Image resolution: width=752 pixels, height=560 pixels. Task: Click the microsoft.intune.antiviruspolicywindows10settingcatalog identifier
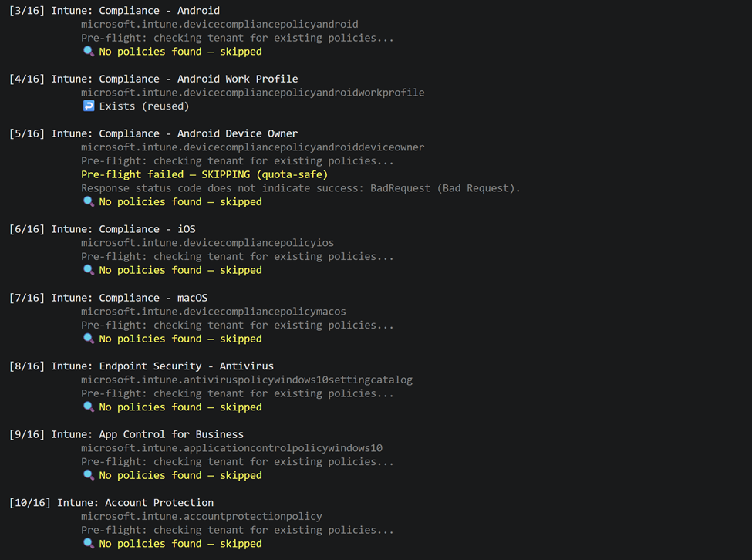coord(247,380)
